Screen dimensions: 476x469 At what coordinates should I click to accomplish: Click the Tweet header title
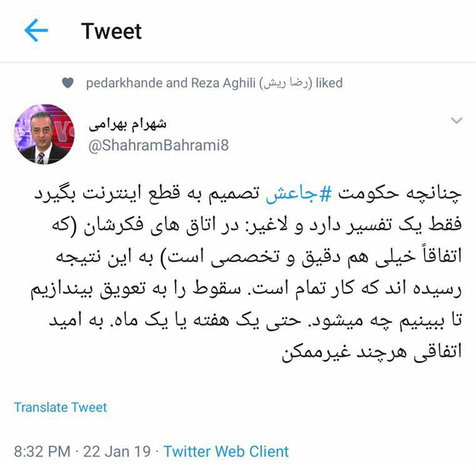pyautogui.click(x=111, y=31)
